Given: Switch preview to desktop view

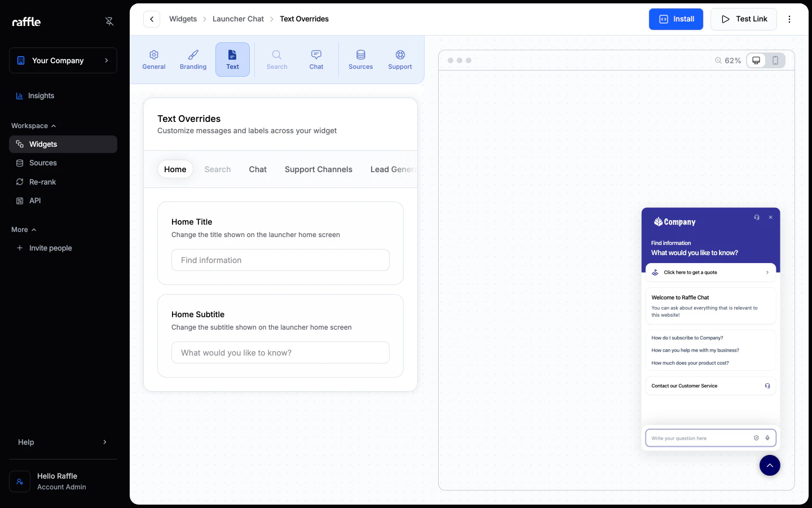Looking at the screenshot, I should tap(756, 60).
